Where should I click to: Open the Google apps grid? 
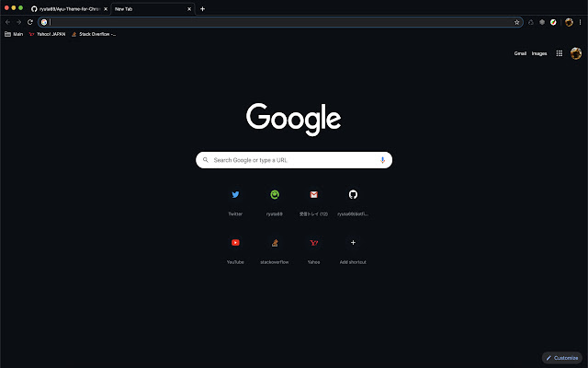[x=560, y=53]
